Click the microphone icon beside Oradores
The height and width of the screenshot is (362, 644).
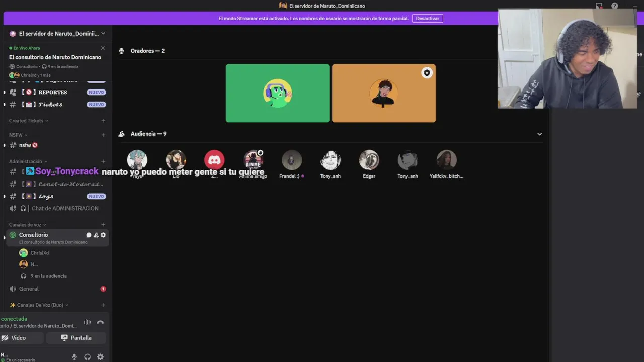(x=121, y=51)
